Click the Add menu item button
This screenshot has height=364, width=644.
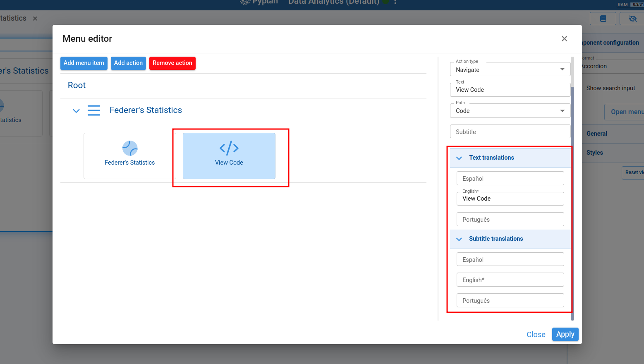(84, 63)
